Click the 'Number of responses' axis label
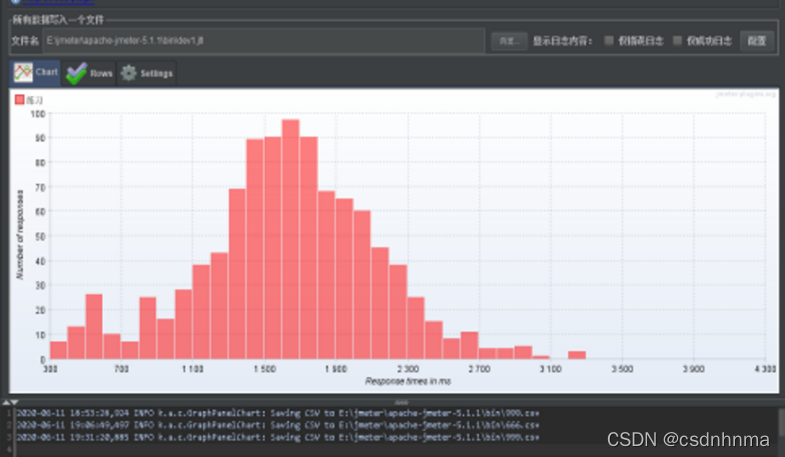This screenshot has width=785, height=457. pos(20,235)
